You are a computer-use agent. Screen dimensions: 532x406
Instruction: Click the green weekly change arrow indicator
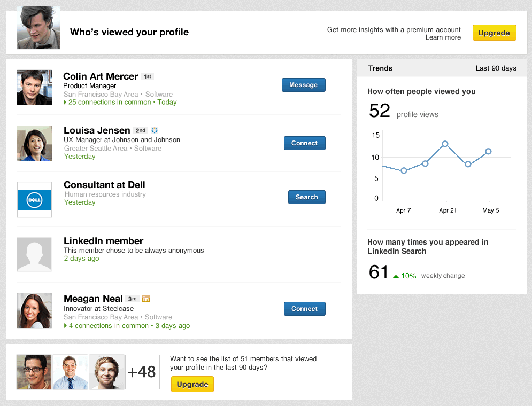396,275
